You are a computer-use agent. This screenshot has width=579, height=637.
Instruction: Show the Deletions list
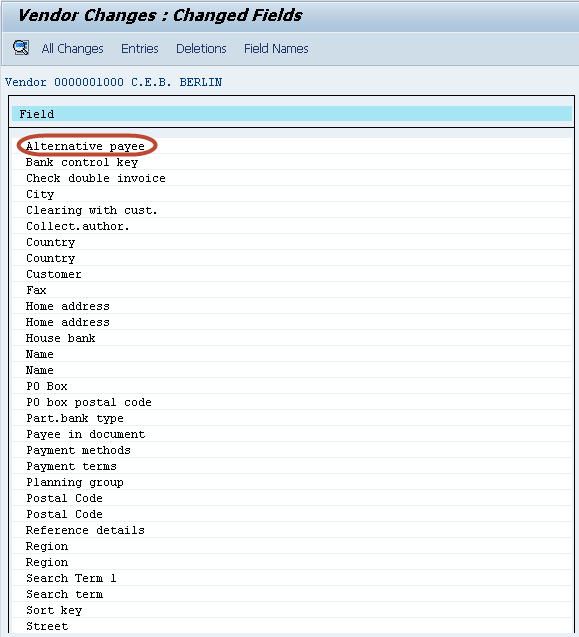(201, 49)
